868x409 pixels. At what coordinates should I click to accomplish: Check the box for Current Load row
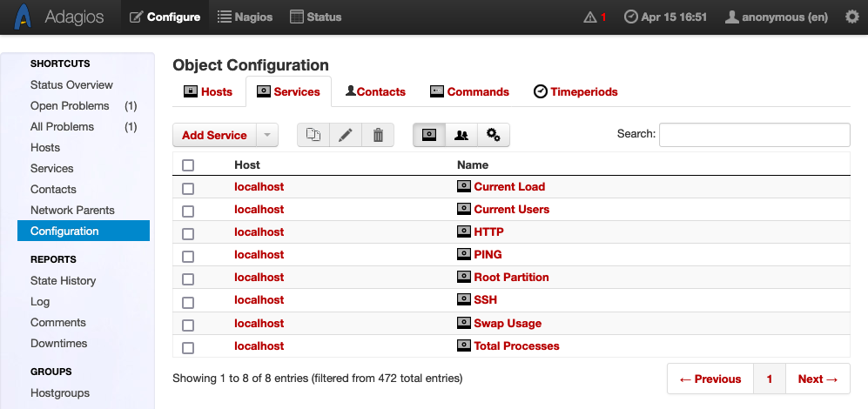click(x=188, y=188)
